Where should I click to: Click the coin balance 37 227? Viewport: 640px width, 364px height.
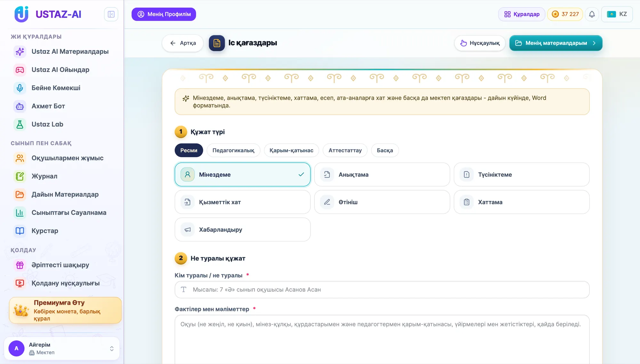pos(565,14)
